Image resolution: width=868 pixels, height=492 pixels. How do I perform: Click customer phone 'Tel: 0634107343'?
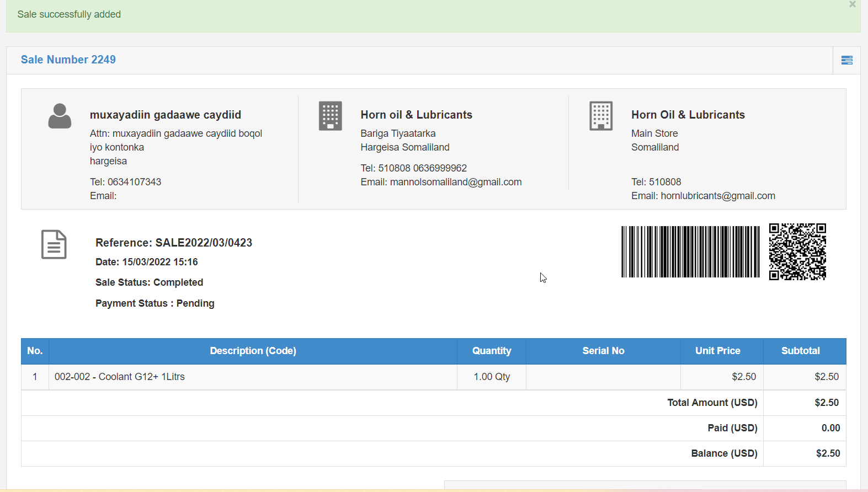click(126, 182)
